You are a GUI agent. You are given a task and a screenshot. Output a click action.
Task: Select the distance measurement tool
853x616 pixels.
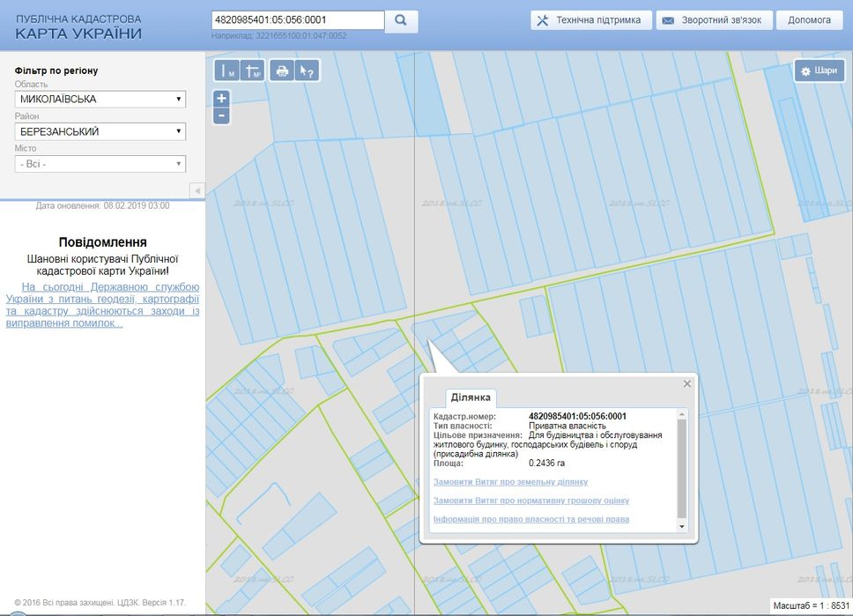click(x=227, y=71)
